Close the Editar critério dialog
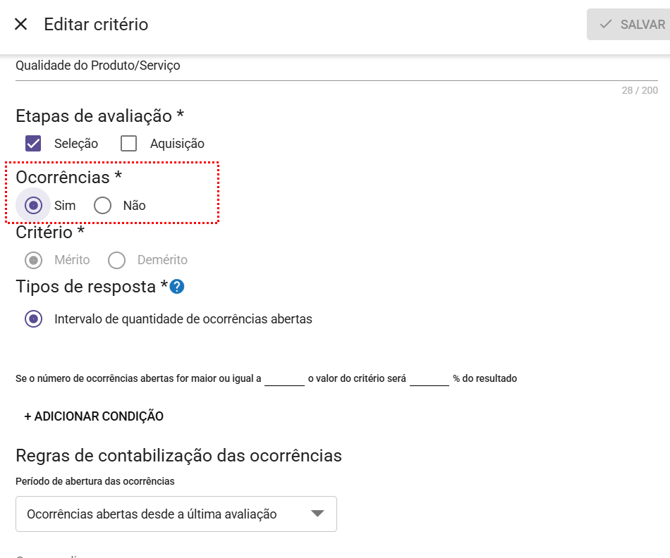 click(20, 24)
